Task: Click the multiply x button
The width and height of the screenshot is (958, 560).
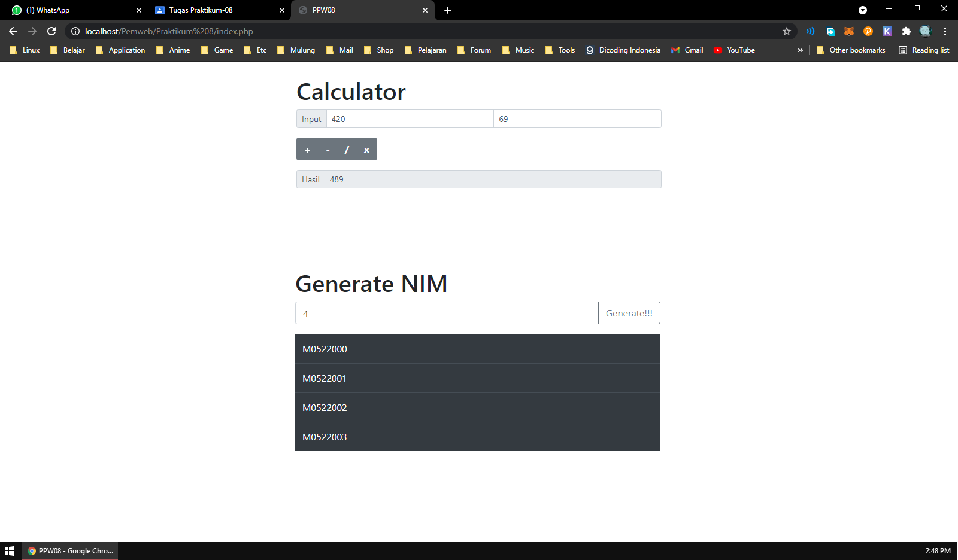Action: 366,150
